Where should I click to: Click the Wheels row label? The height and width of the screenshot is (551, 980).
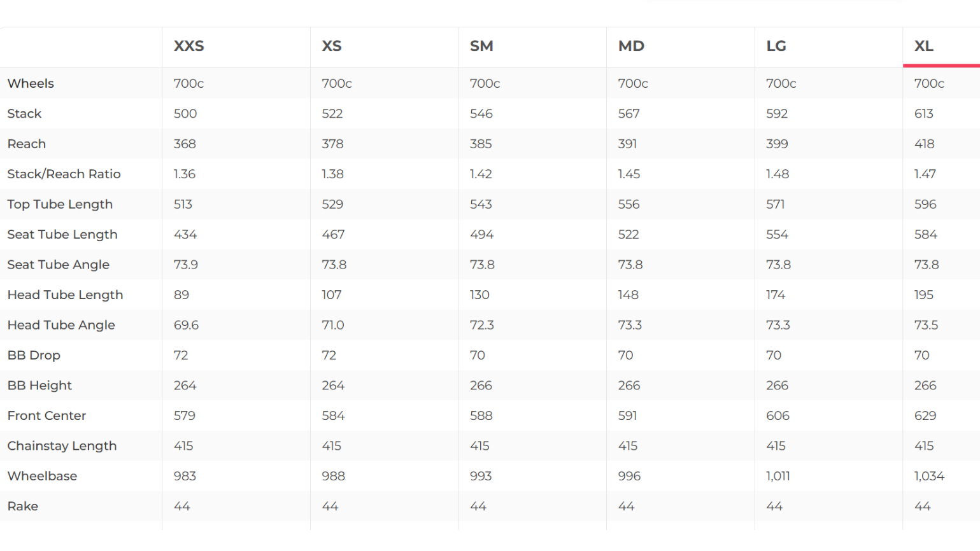click(x=31, y=83)
